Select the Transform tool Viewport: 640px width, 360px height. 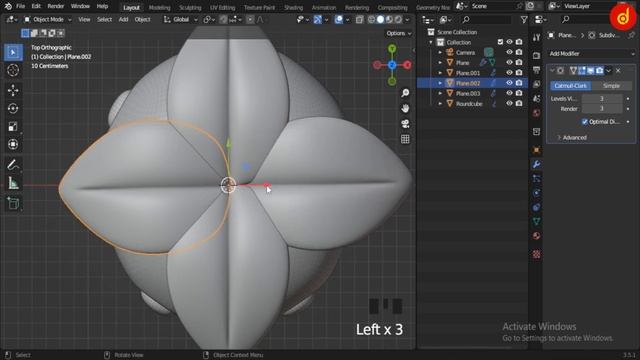coord(13,144)
